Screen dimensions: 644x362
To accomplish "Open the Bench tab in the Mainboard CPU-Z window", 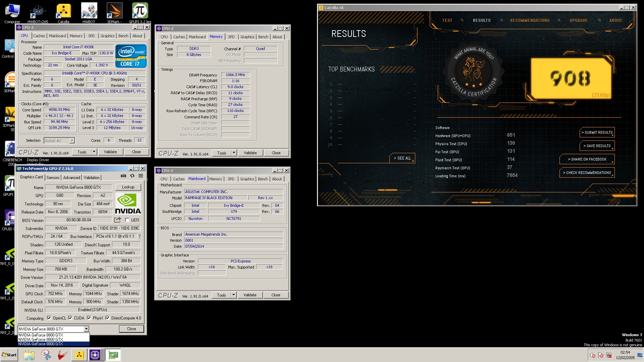I will (263, 179).
